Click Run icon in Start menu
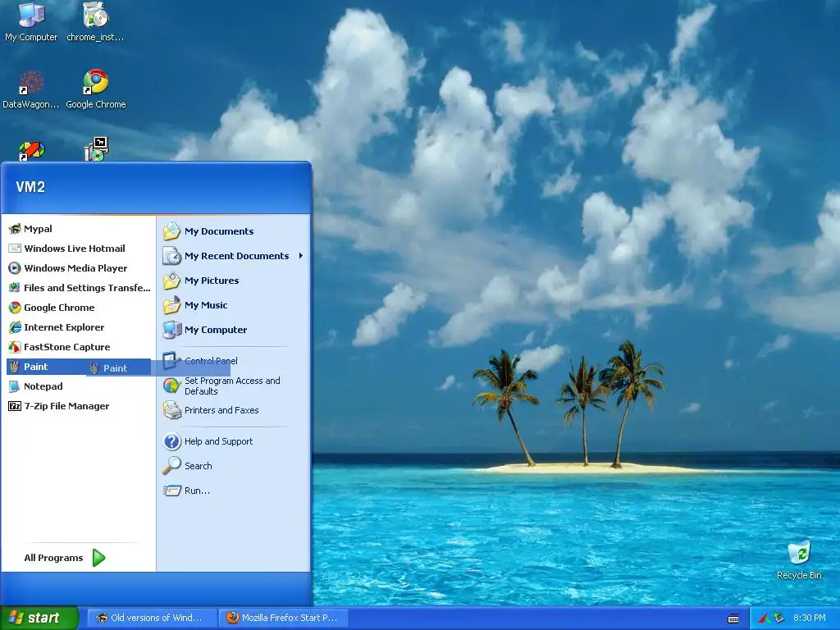 172,491
